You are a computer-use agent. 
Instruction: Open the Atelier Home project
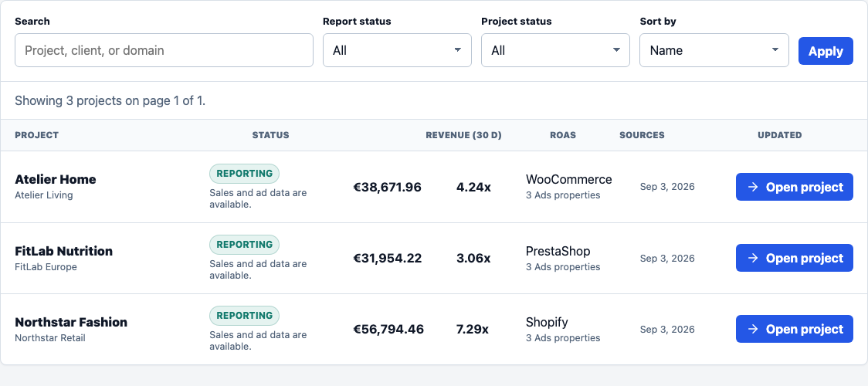click(795, 187)
